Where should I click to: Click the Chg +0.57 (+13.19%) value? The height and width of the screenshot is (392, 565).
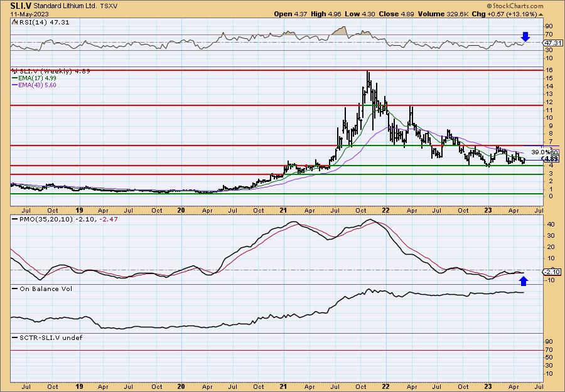[x=505, y=14]
